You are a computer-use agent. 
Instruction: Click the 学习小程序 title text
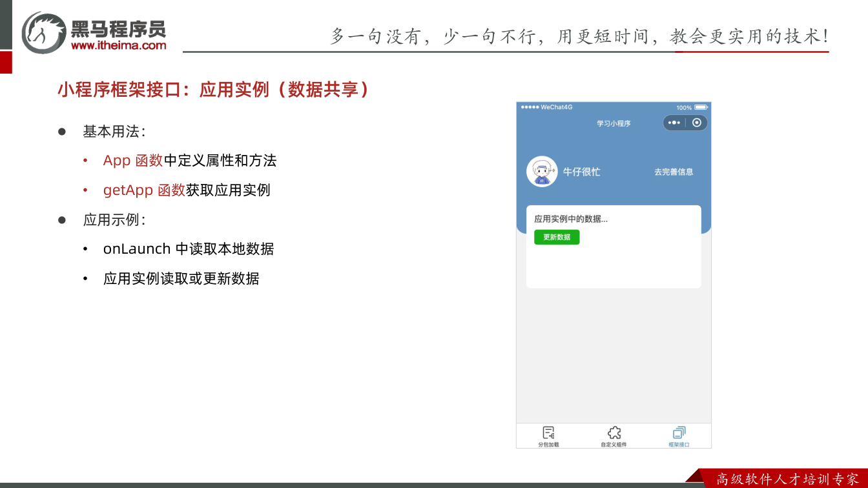pos(614,123)
